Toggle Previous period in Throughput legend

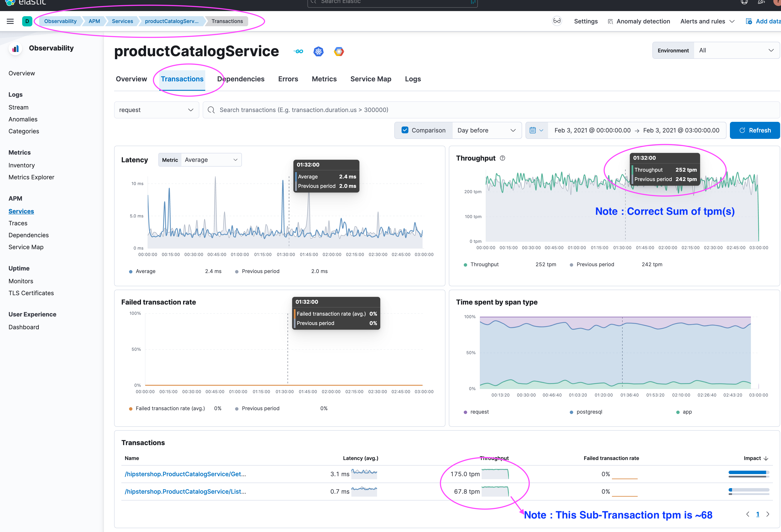[595, 265]
